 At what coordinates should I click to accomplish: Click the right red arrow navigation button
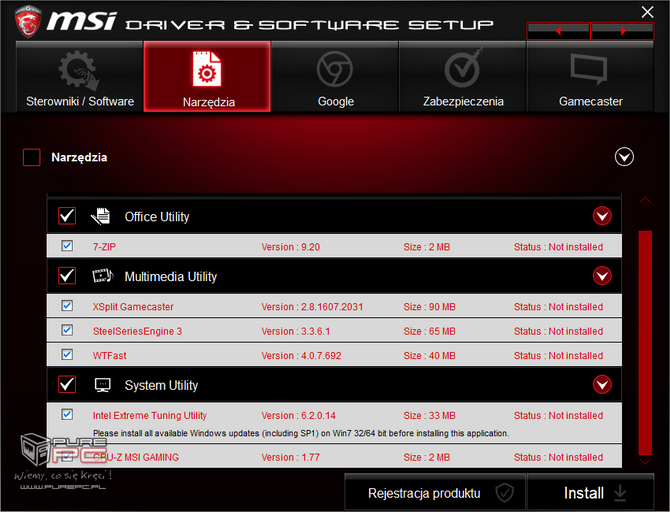(623, 31)
